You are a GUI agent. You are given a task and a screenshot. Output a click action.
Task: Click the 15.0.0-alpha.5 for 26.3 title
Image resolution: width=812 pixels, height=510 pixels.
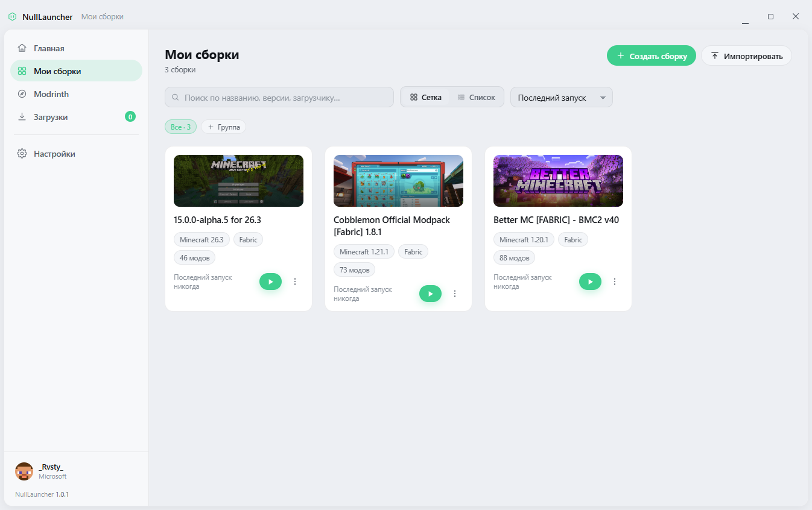coord(217,220)
